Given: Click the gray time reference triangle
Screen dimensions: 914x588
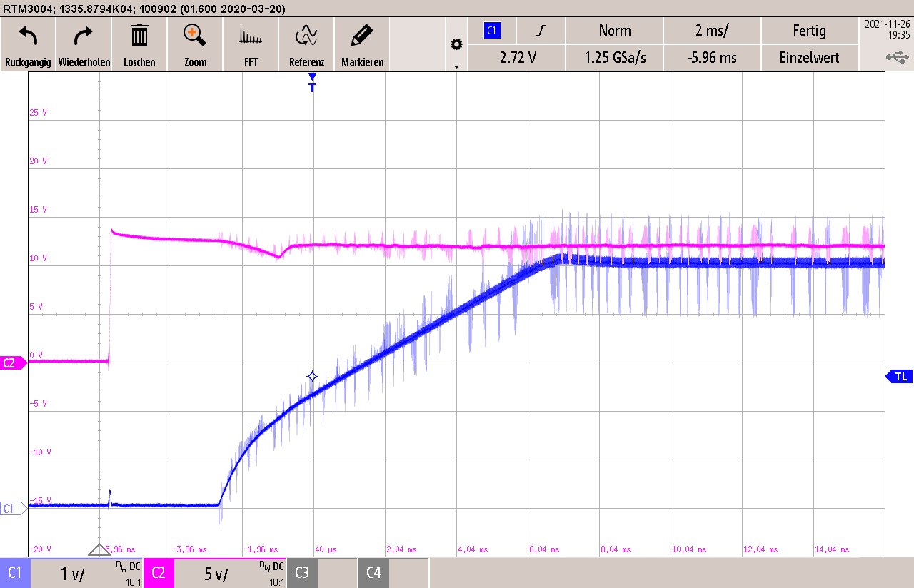Looking at the screenshot, I should [99, 549].
